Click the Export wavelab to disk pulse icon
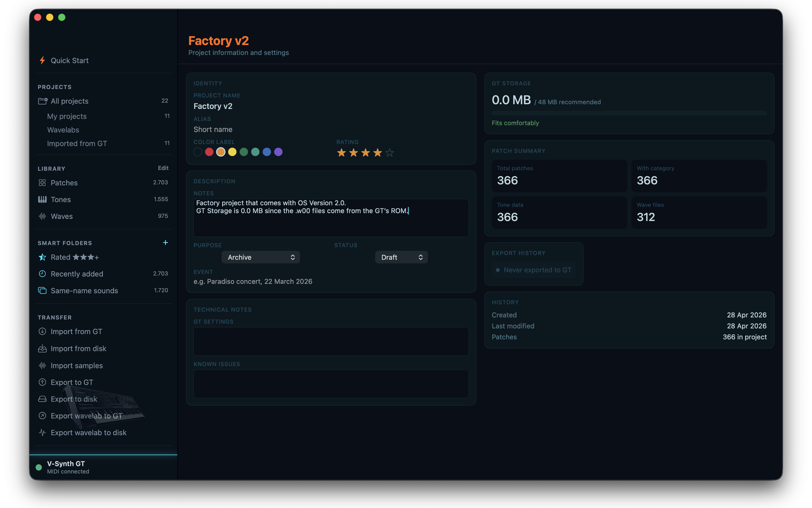The image size is (812, 508). (42, 433)
